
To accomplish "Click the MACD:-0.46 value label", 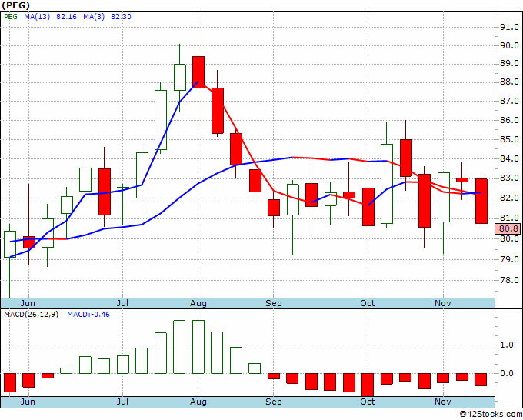I will pyautogui.click(x=88, y=315).
